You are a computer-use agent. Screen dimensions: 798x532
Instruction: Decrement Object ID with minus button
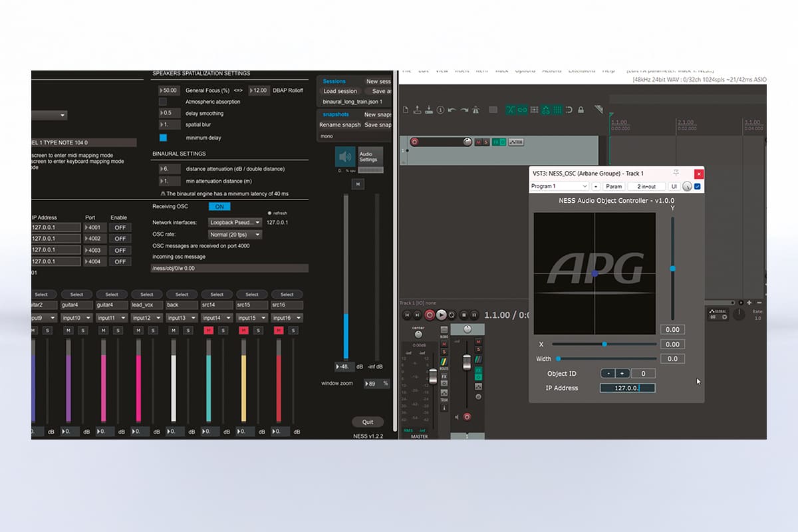tap(608, 374)
